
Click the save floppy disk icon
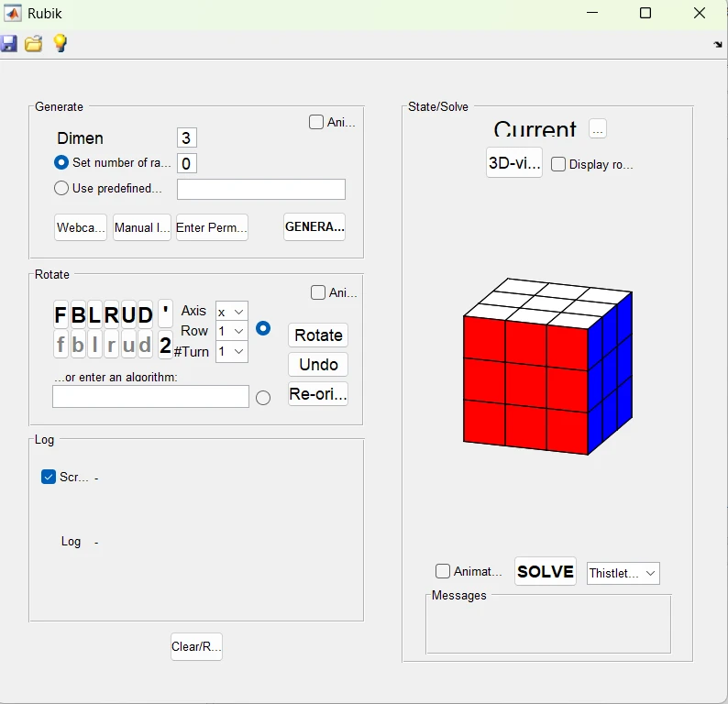[x=9, y=43]
